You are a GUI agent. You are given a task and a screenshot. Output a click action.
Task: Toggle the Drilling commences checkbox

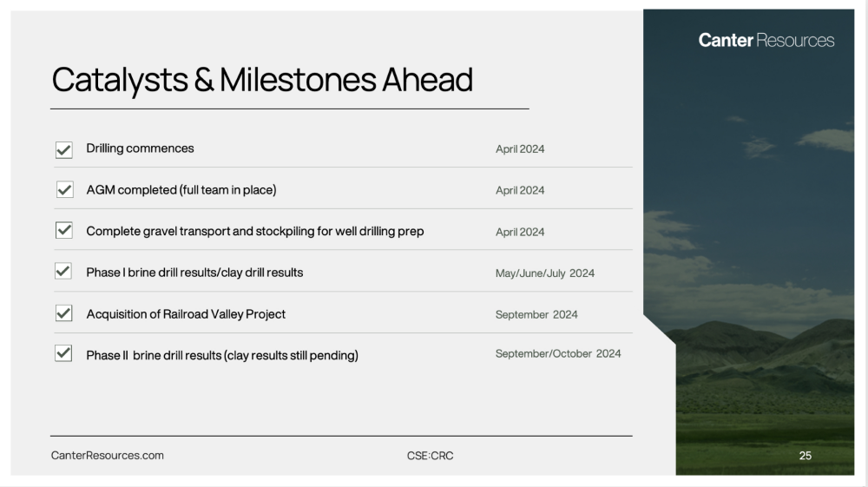pyautogui.click(x=64, y=149)
